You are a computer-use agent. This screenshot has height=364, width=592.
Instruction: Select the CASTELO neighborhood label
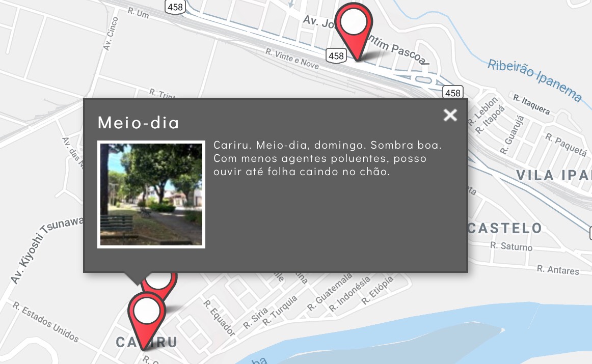point(504,228)
